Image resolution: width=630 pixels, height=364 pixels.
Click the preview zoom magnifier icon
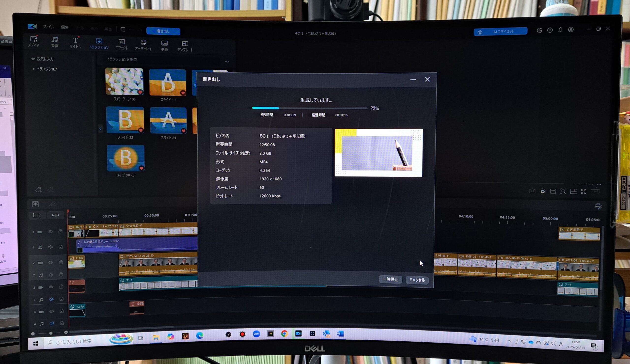click(x=563, y=191)
